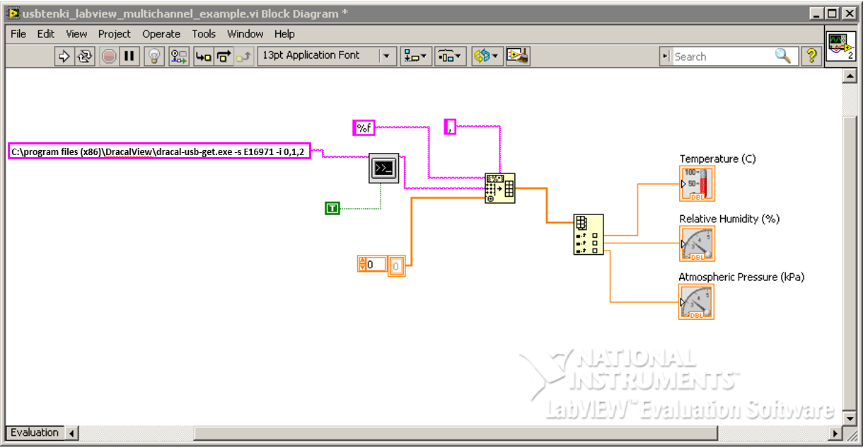Open the Project menu
Image resolution: width=868 pixels, height=448 pixels.
pyautogui.click(x=115, y=34)
